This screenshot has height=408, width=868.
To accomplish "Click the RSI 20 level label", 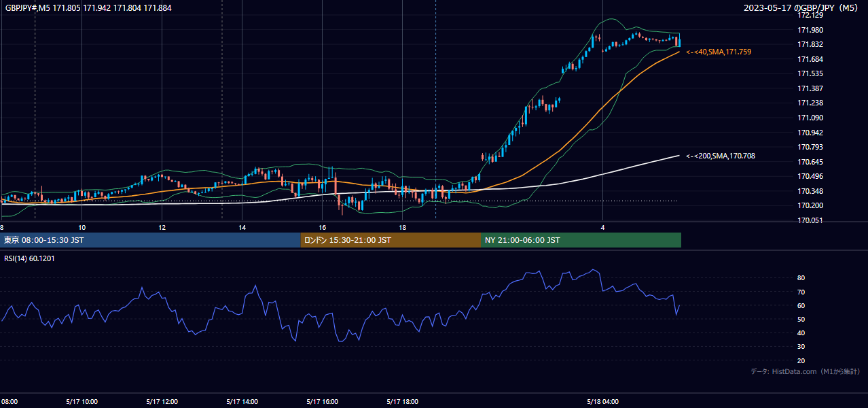I will tap(801, 360).
